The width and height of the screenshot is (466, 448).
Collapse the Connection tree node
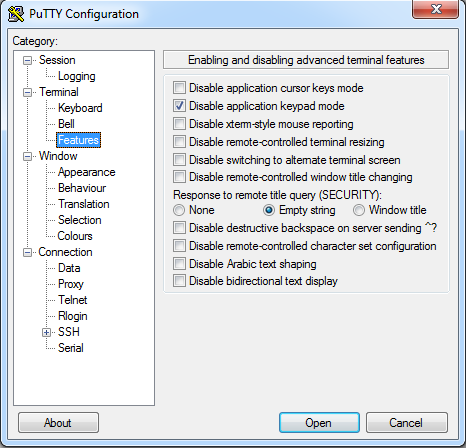coord(27,252)
